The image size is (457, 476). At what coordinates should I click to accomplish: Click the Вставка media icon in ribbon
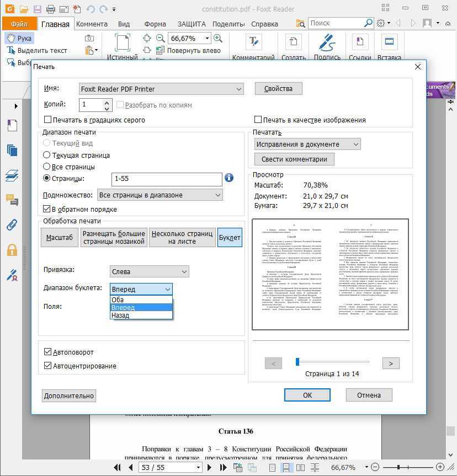coord(389,42)
